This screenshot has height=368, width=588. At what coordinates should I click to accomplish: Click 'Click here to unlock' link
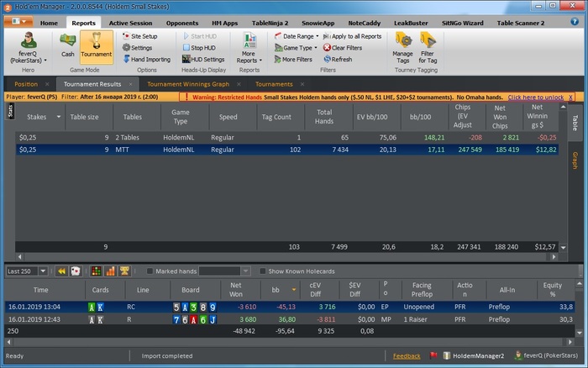coord(536,97)
